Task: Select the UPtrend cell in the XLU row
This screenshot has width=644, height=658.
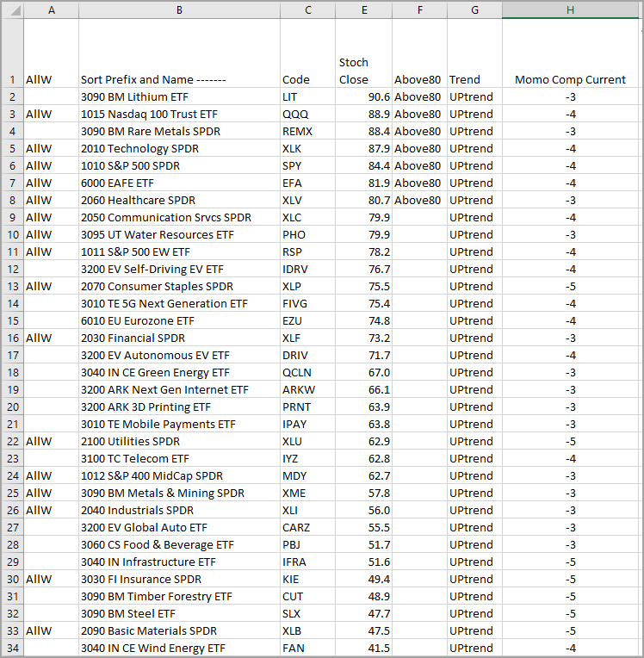Action: tap(474, 441)
